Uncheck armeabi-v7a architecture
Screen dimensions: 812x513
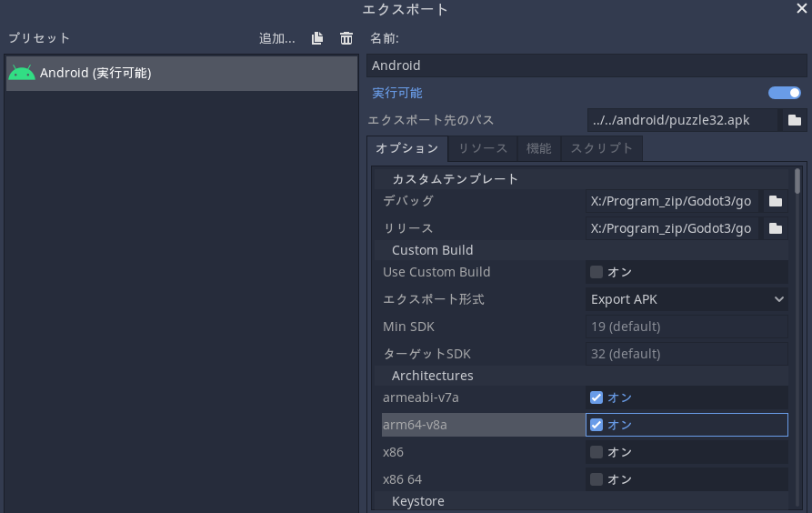click(596, 397)
